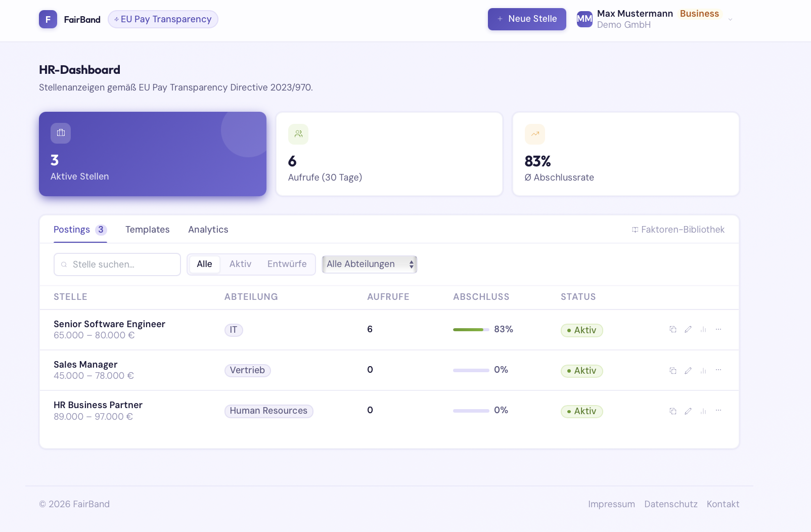Duplicate the HR Business Partner posting
Screen dimensions: 811x532
(x=673, y=411)
